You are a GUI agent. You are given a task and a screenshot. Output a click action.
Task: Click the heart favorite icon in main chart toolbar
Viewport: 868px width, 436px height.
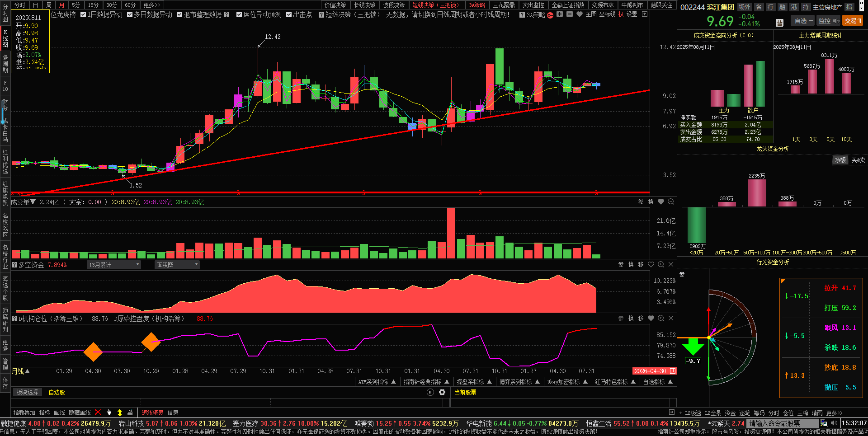[580, 14]
